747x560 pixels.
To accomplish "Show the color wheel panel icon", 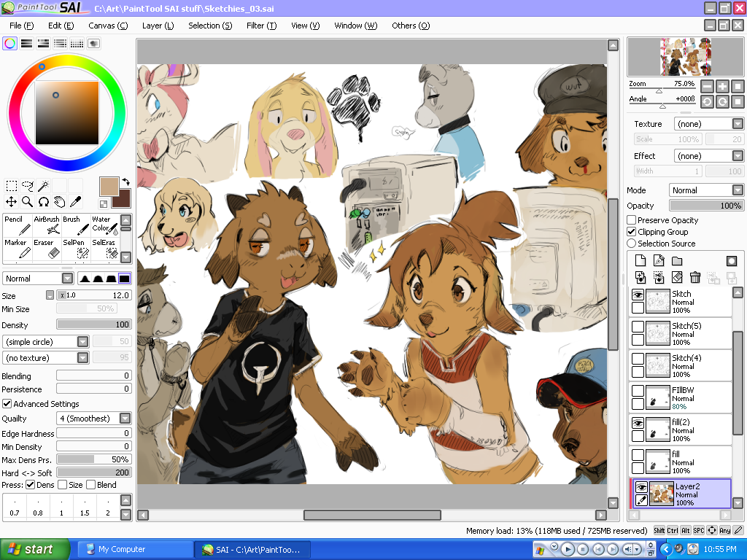I will pos(9,43).
